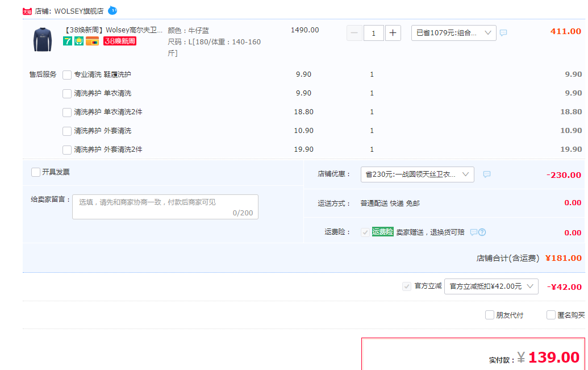
Task: Click the green shield guarantee badge
Action: tap(79, 41)
